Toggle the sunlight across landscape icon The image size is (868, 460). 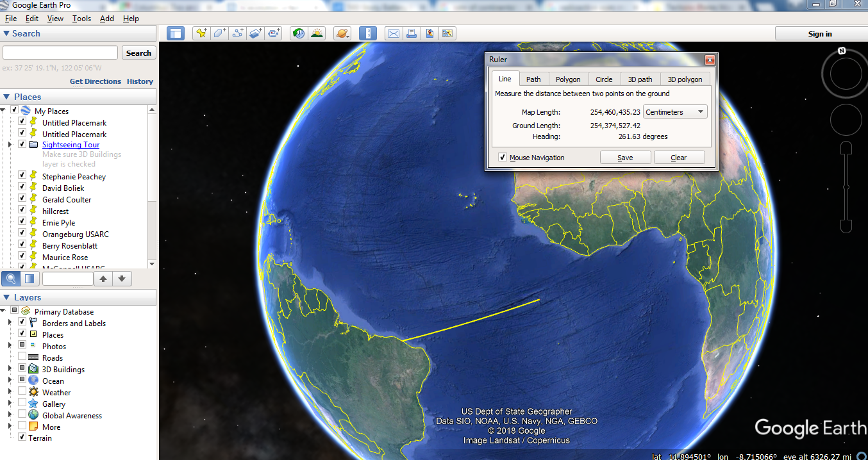pyautogui.click(x=317, y=33)
